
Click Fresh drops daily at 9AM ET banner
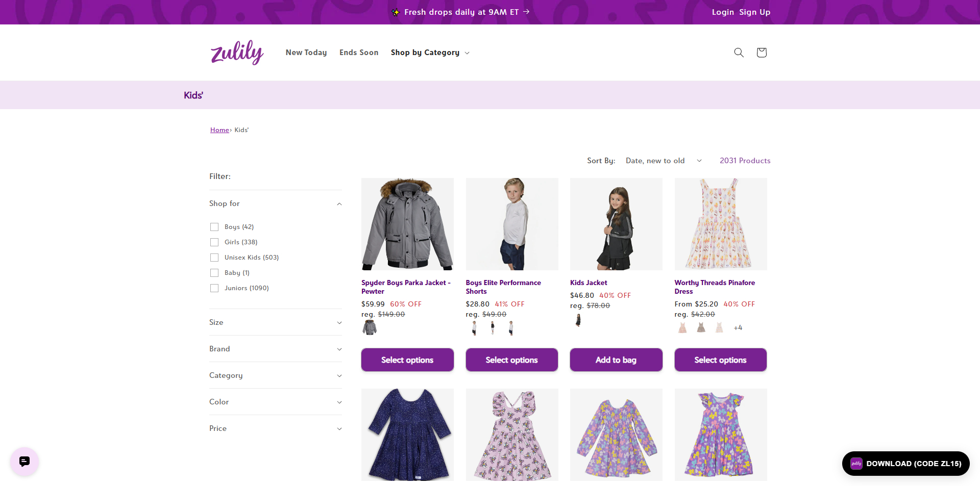(461, 12)
